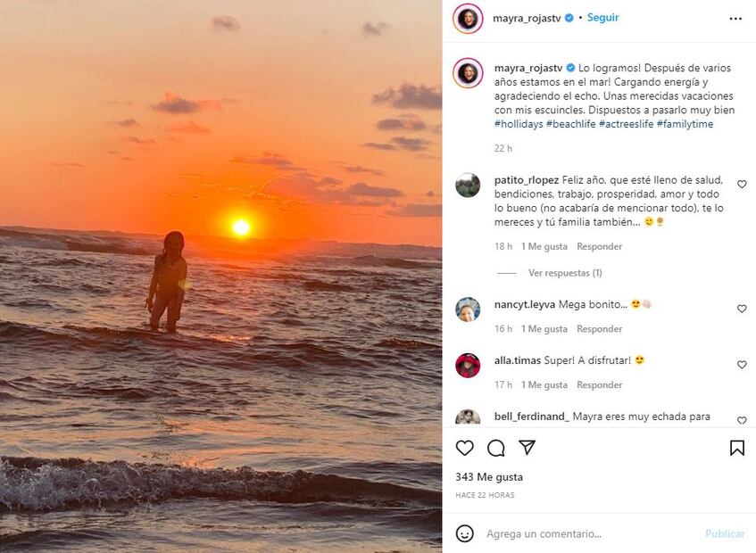Share the post with paper plane icon

click(528, 448)
